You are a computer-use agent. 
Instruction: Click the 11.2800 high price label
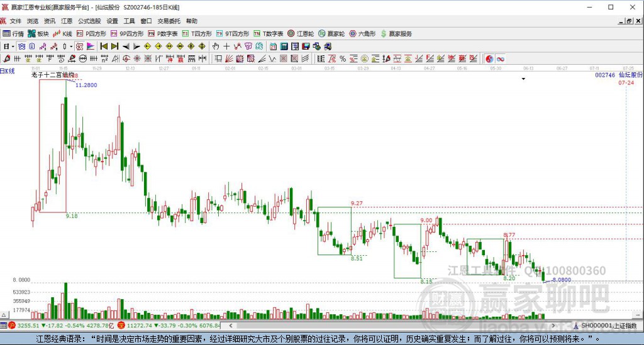(x=86, y=85)
